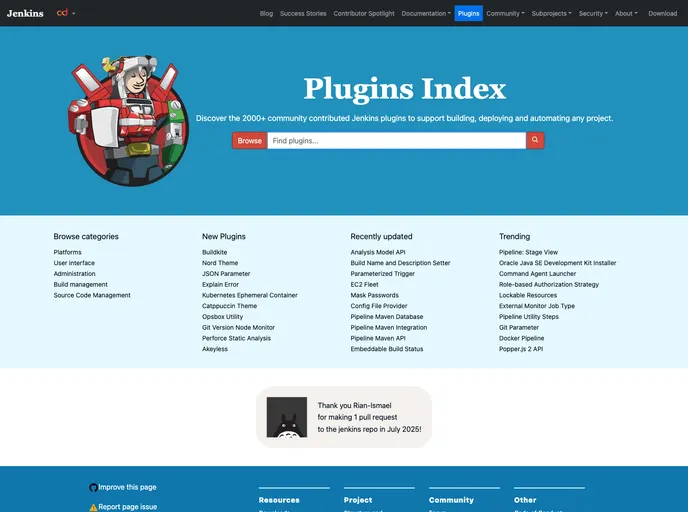Open the Build management category

[x=81, y=284]
